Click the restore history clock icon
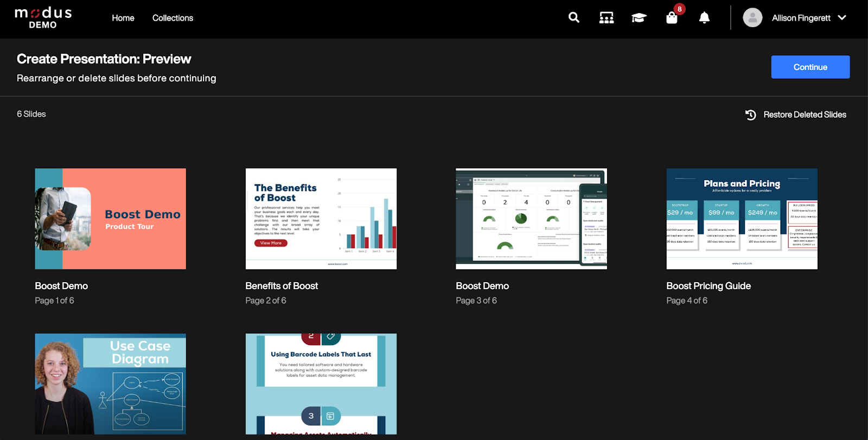The image size is (868, 440). pos(750,114)
